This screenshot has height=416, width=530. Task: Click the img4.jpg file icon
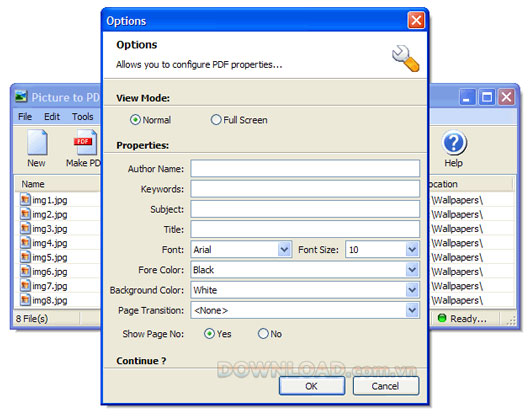pos(25,243)
